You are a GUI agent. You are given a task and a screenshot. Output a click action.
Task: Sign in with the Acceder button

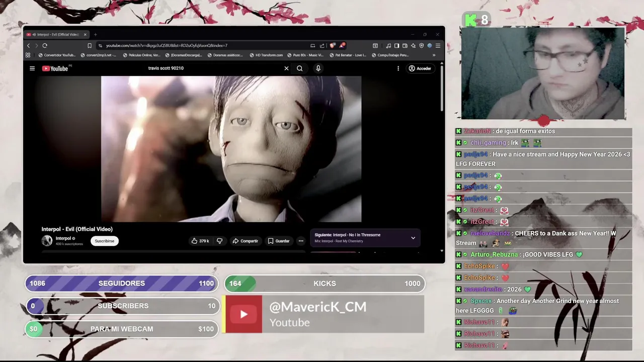tap(420, 68)
